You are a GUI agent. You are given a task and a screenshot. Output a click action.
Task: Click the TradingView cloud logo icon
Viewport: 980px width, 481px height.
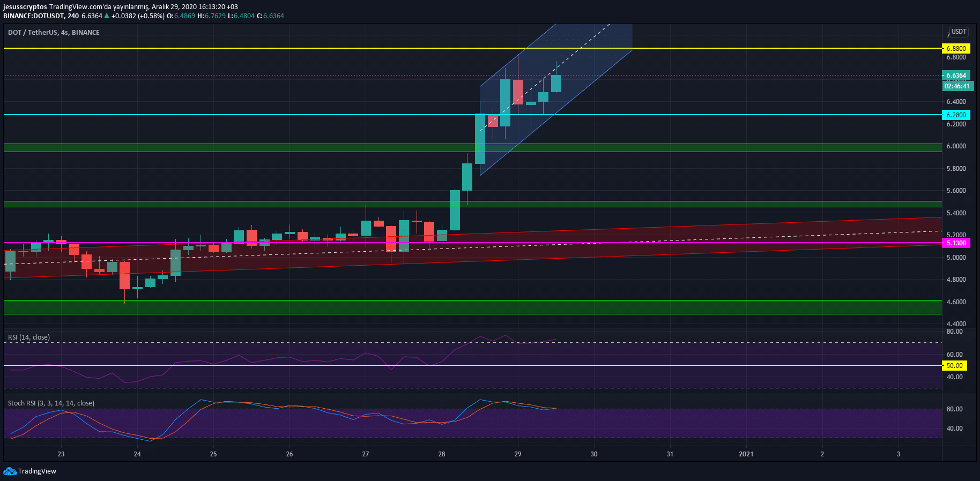pyautogui.click(x=10, y=471)
